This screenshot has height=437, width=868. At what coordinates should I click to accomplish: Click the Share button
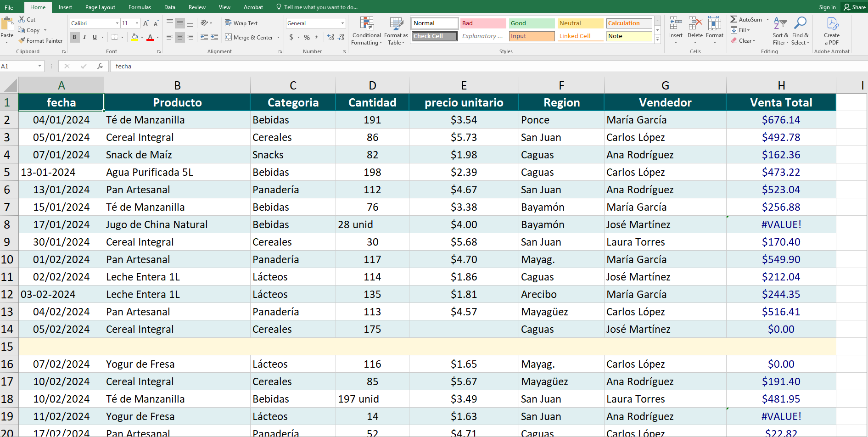click(855, 7)
